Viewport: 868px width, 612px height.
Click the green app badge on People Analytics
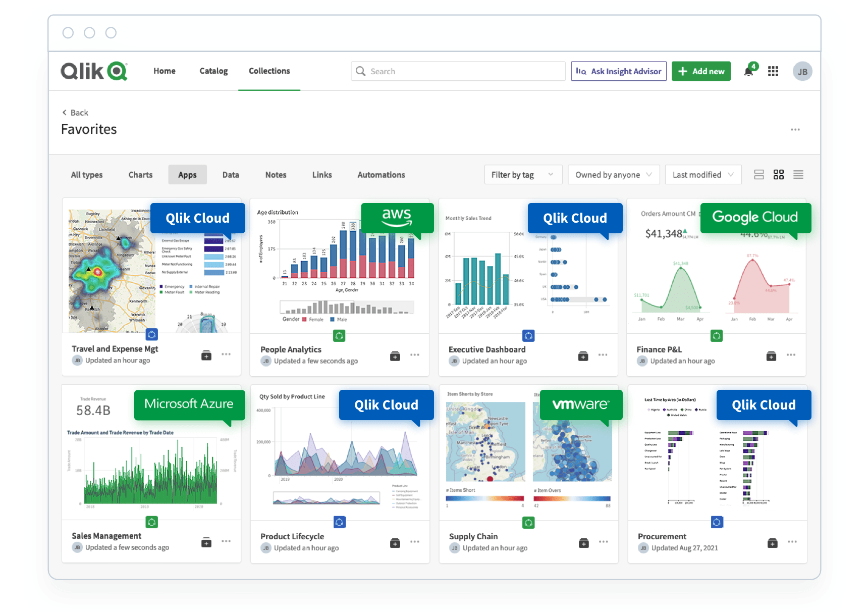pos(339,335)
